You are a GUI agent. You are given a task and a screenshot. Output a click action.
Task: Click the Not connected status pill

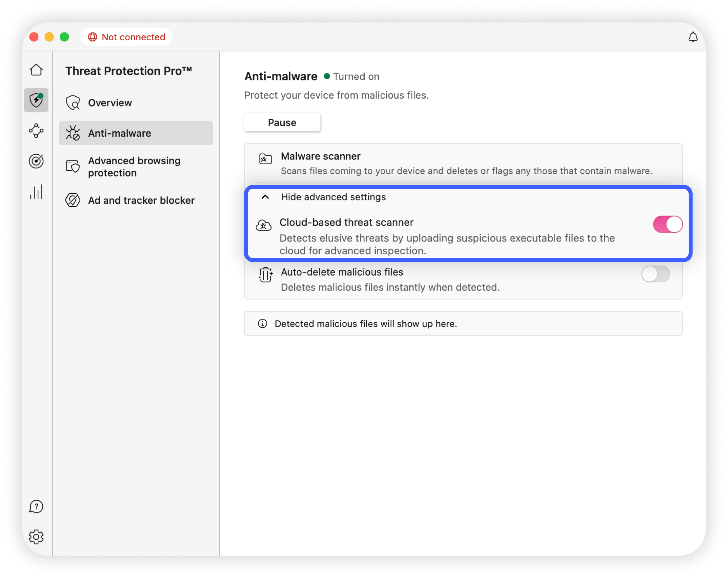126,37
